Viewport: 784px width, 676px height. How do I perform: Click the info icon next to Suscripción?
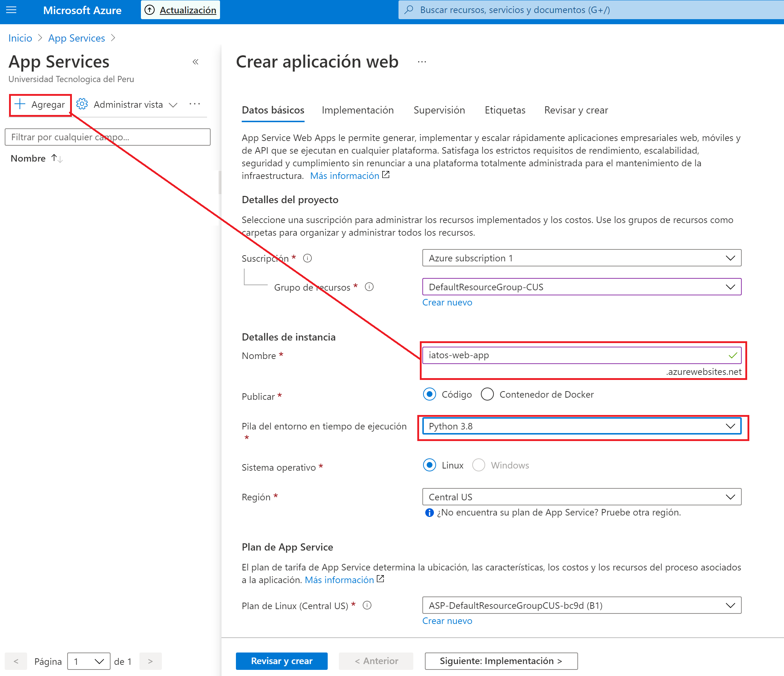point(307,258)
